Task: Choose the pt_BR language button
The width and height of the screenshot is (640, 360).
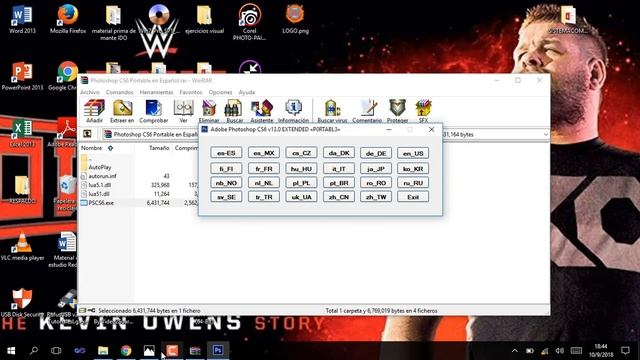Action: 339,183
